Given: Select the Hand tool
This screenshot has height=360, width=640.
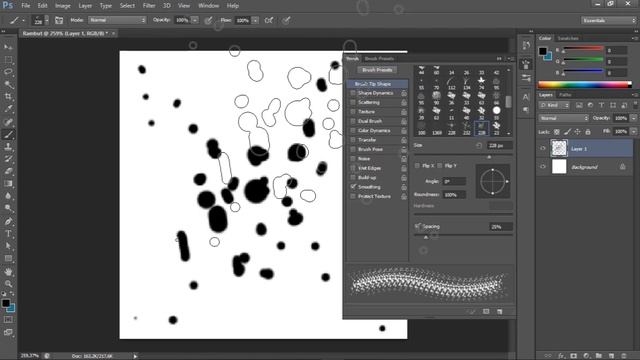Looking at the screenshot, I should [8, 271].
